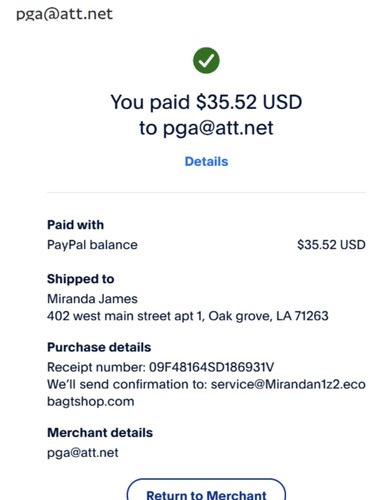387x500 pixels.
Task: Click the 402 west main street shipping address
Action: [188, 316]
